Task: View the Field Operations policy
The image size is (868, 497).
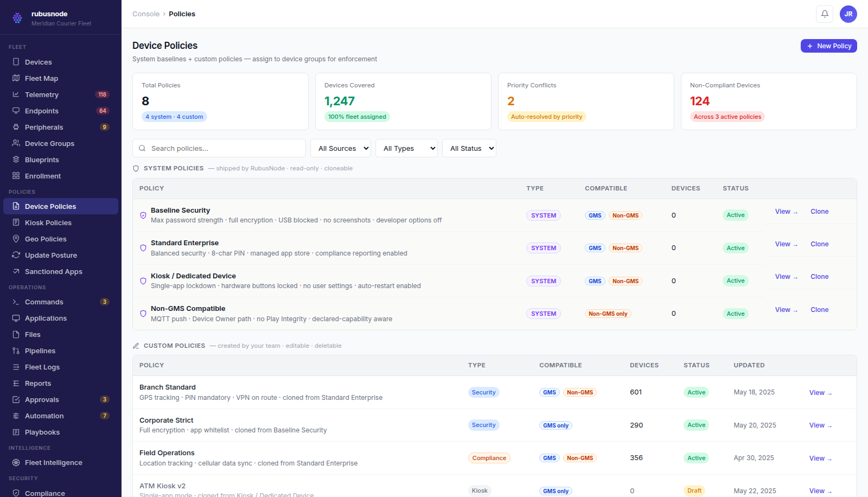Action: click(820, 458)
